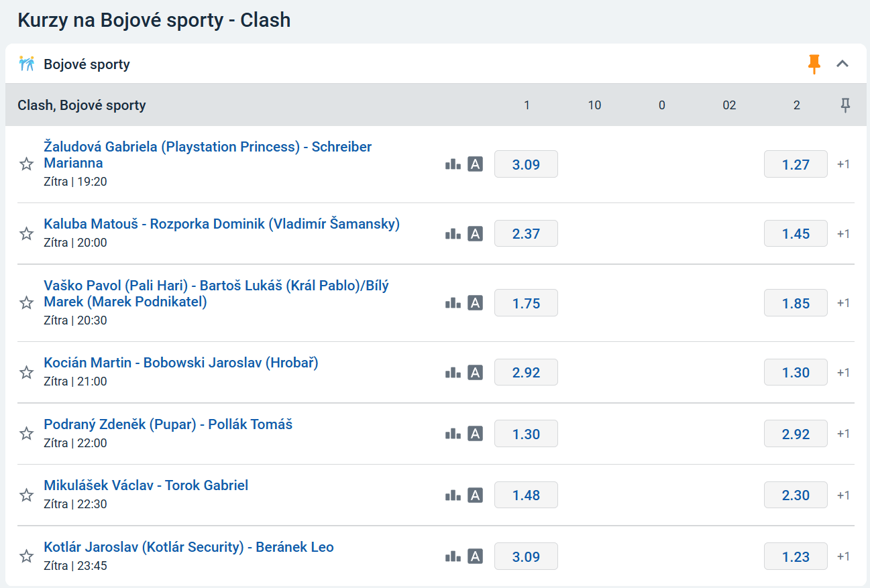Open statistics icon for Kaluba Matouš match
The width and height of the screenshot is (870, 588).
[x=453, y=234]
